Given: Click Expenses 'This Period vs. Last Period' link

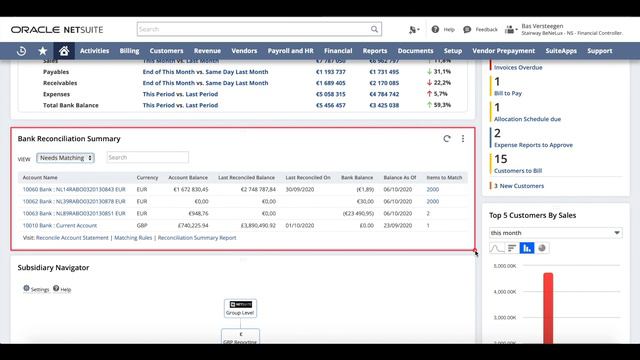Looking at the screenshot, I should coord(180,94).
